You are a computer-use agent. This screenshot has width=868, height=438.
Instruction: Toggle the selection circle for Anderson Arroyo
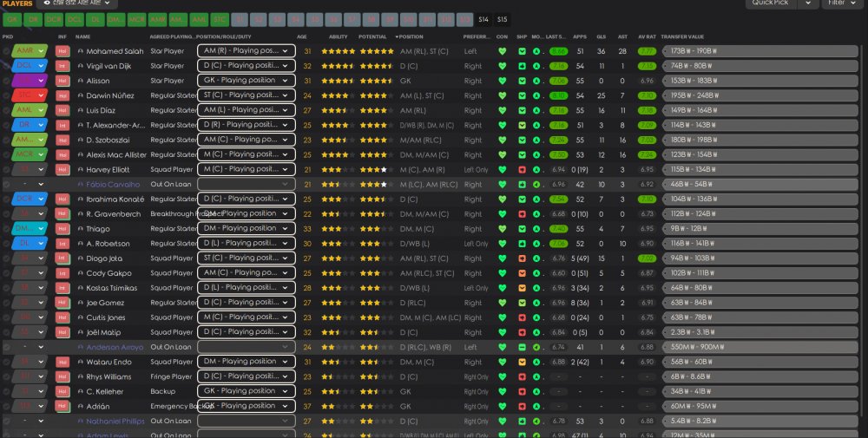[6, 347]
